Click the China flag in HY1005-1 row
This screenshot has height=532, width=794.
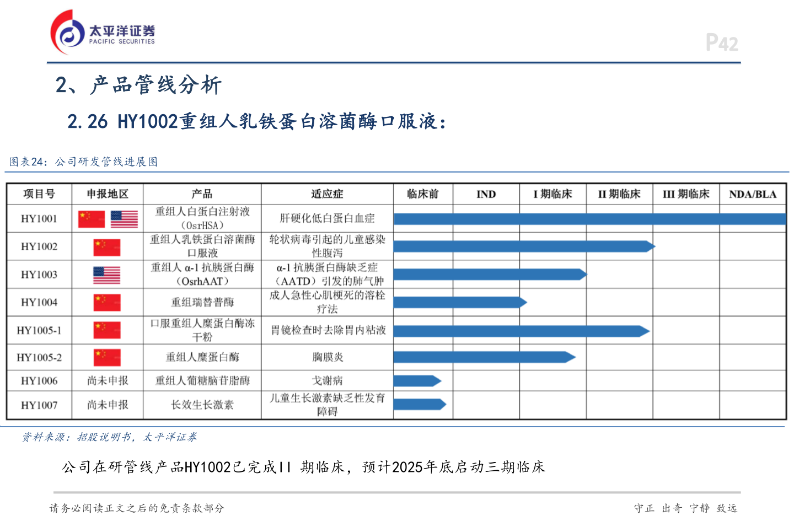click(106, 330)
